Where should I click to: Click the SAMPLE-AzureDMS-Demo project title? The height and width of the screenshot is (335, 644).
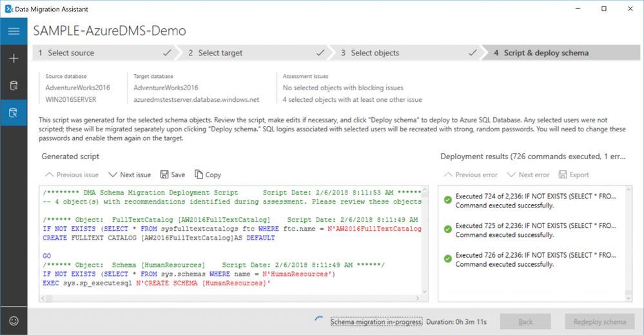[110, 31]
